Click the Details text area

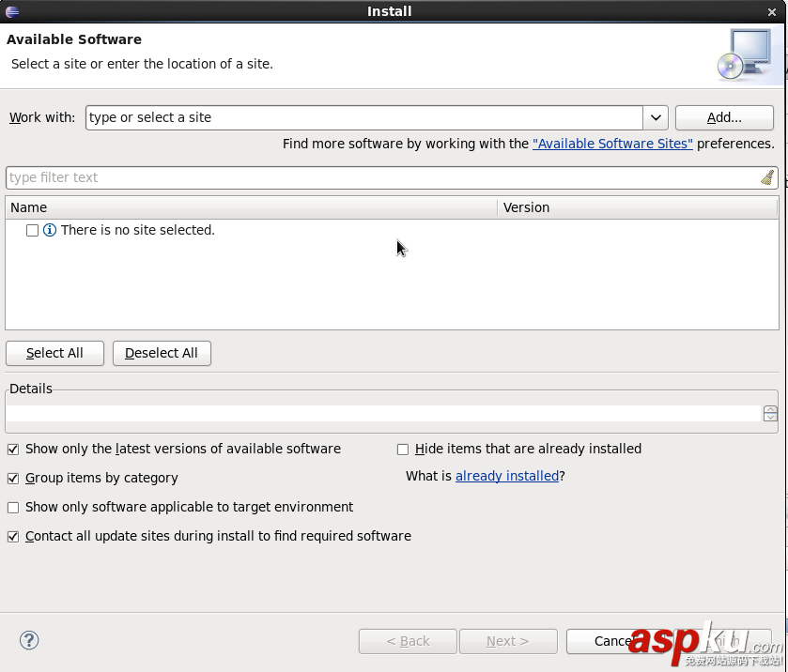384,413
